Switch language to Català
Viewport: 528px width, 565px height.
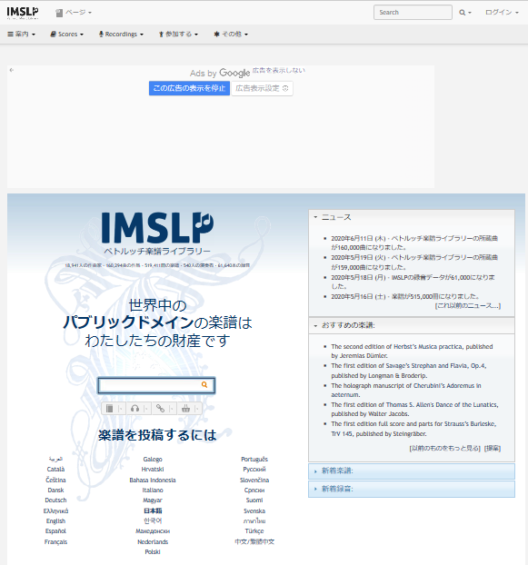click(x=56, y=469)
